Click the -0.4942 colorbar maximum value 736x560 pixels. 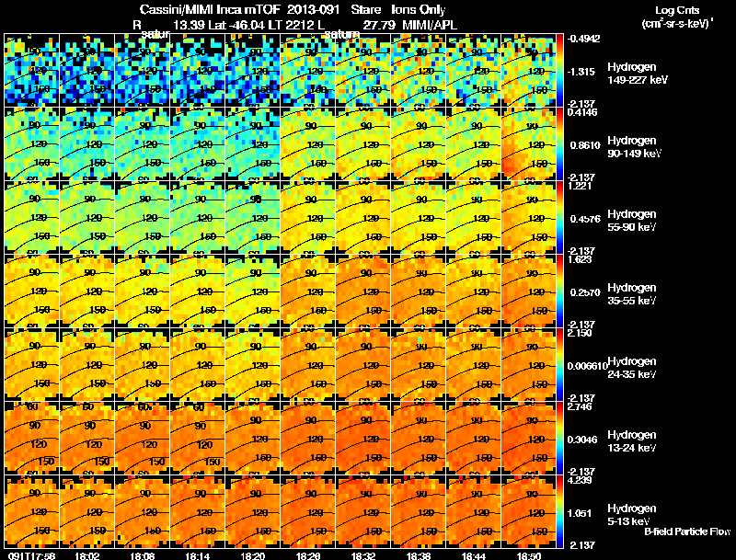point(583,39)
